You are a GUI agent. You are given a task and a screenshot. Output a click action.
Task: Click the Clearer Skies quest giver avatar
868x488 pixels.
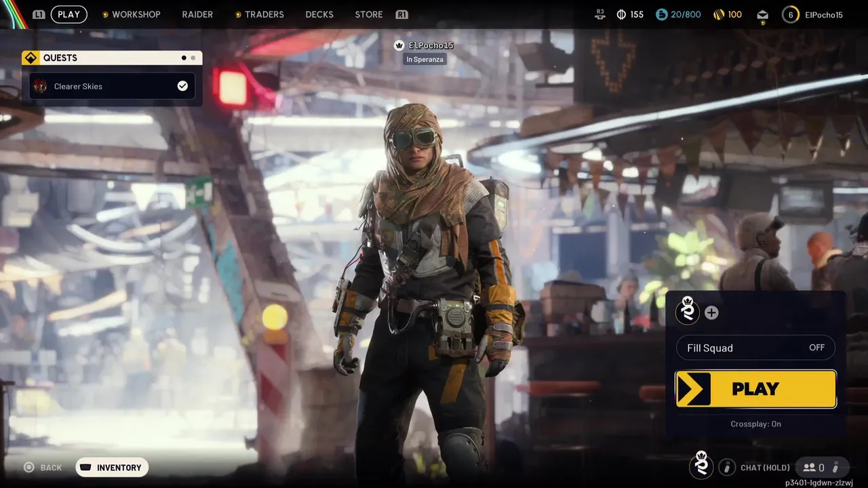[x=41, y=86]
